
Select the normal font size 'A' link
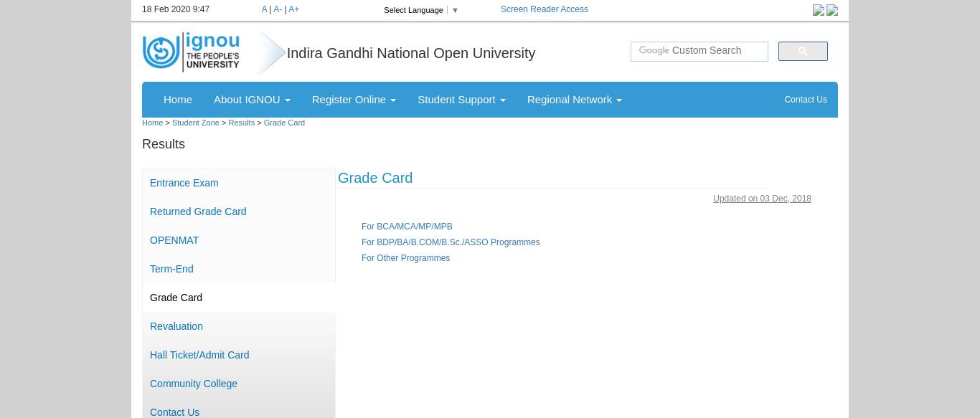click(264, 9)
